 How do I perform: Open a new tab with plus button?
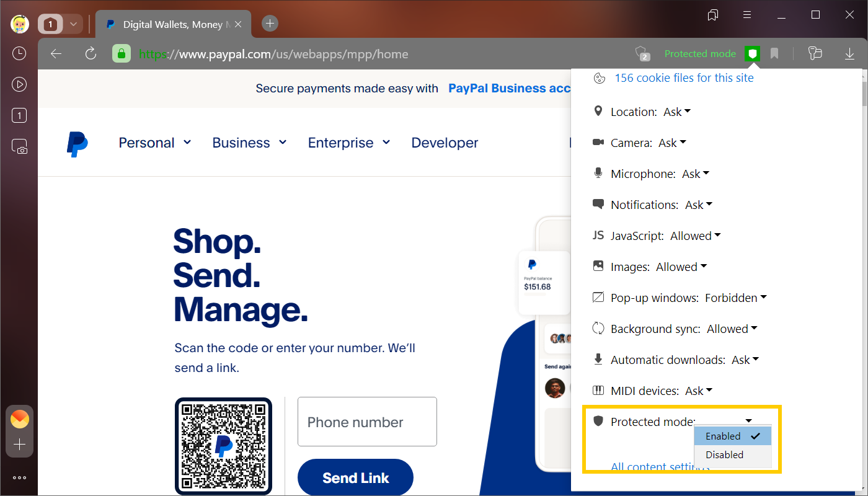[270, 24]
